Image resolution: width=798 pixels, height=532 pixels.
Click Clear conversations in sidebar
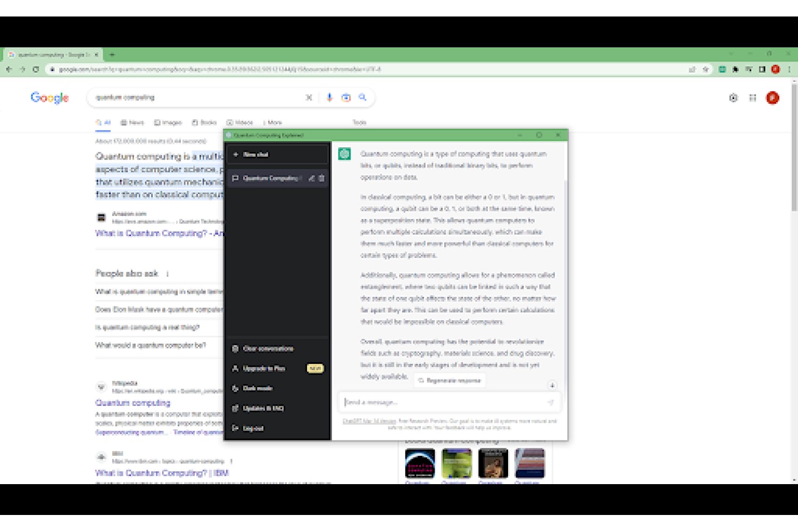click(x=278, y=348)
